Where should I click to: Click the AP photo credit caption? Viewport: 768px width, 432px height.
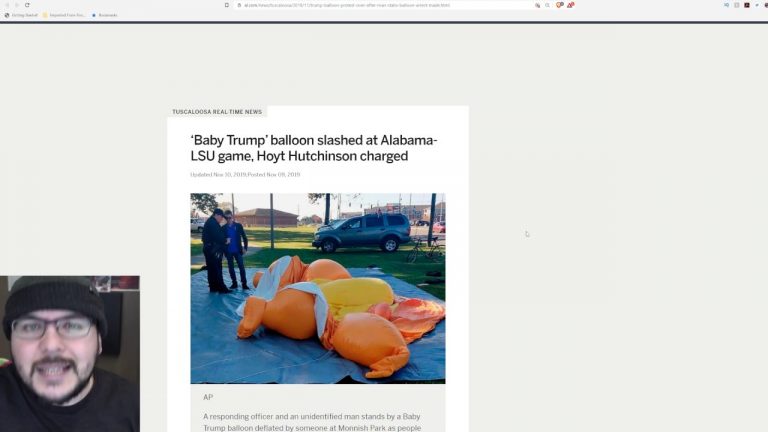[208, 397]
